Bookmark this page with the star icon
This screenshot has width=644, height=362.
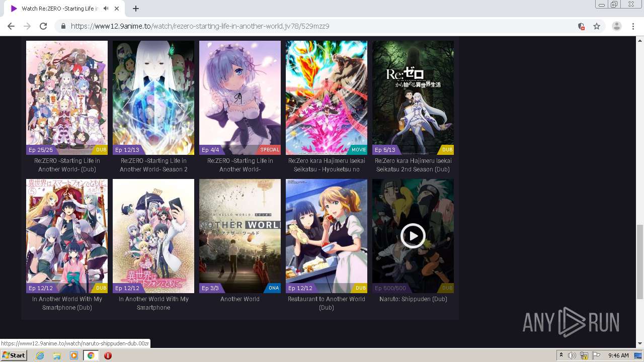pos(597,26)
